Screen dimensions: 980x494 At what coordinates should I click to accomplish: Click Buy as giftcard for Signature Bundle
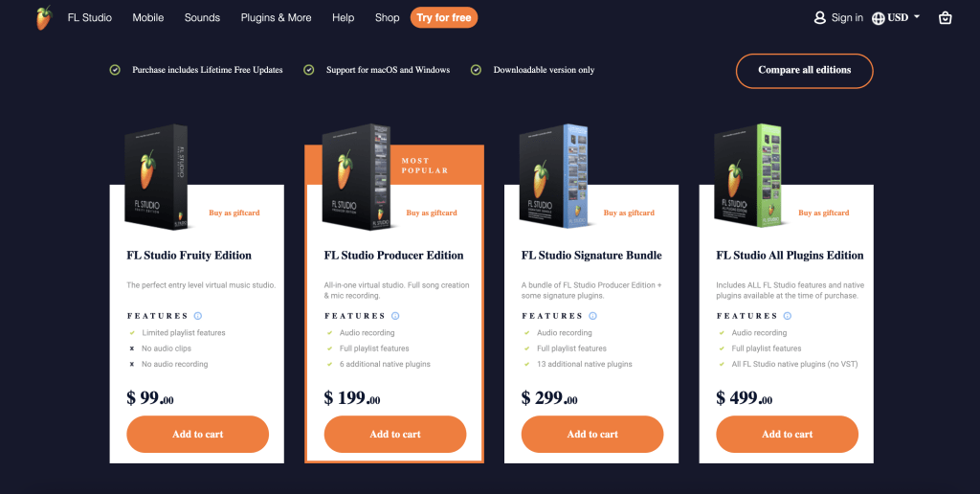(x=629, y=213)
